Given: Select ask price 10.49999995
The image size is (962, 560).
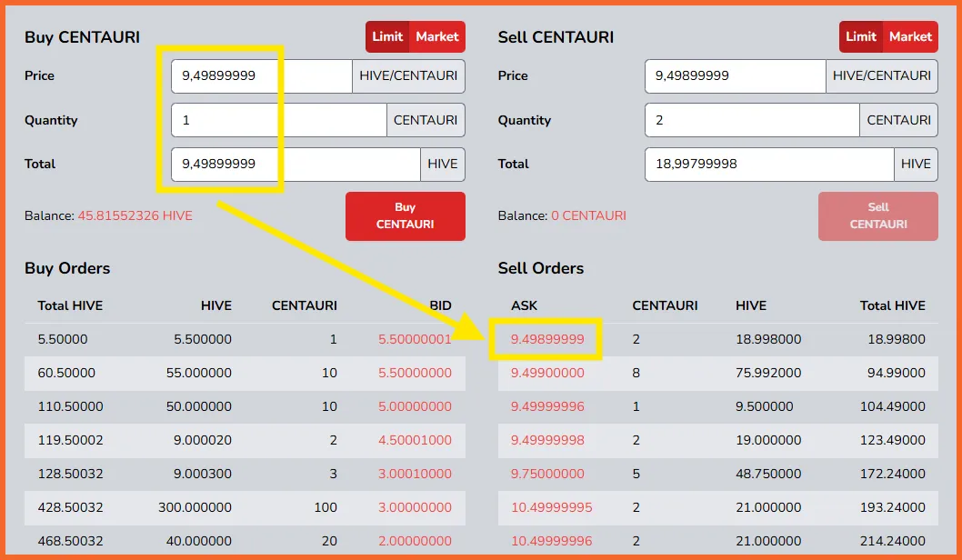Looking at the screenshot, I should point(552,508).
